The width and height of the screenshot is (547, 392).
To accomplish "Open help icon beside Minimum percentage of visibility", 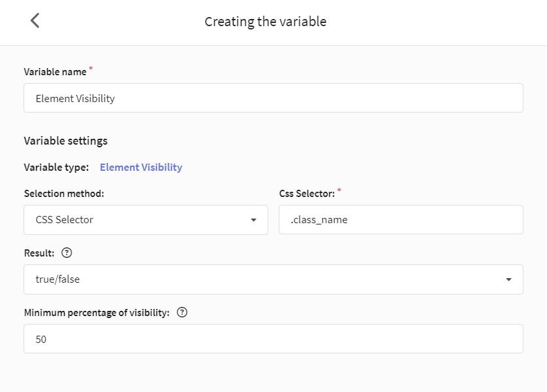I will click(x=182, y=312).
